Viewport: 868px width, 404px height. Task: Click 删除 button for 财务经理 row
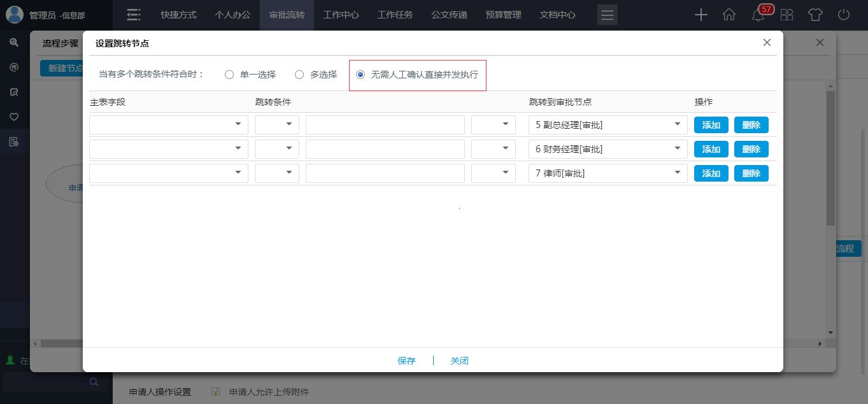coord(751,149)
